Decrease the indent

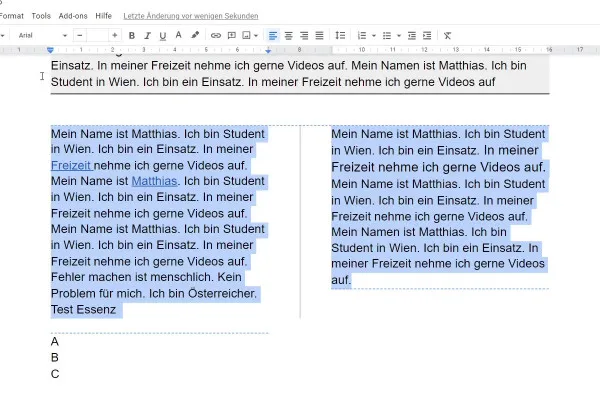pos(412,36)
